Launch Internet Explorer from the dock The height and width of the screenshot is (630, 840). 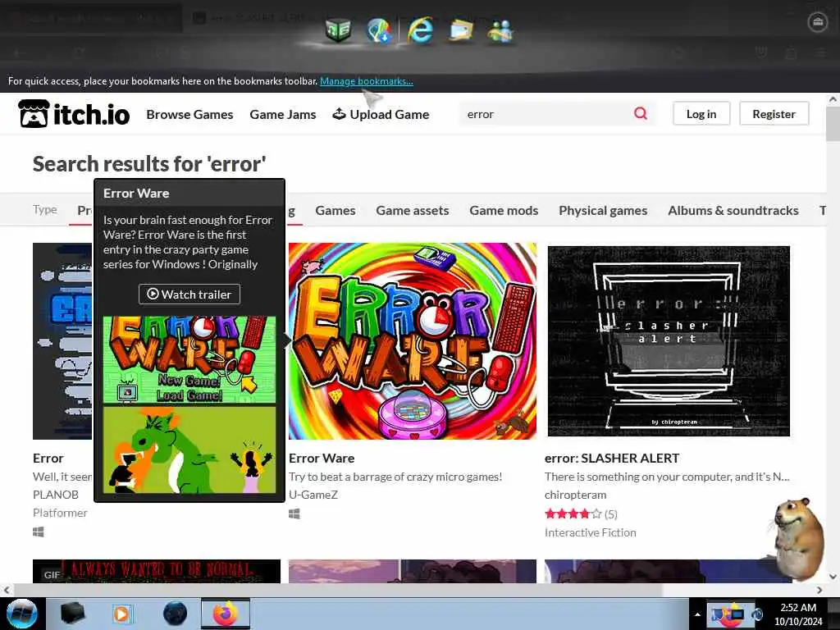pos(420,30)
